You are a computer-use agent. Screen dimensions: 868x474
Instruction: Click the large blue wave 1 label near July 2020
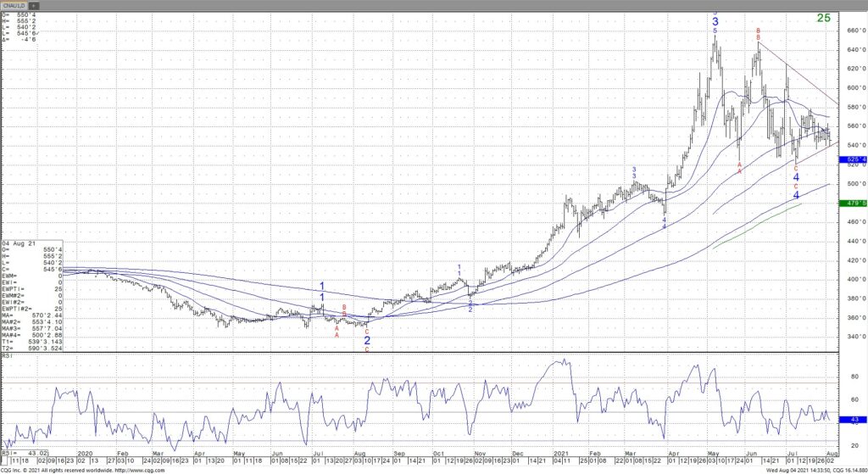[322, 287]
